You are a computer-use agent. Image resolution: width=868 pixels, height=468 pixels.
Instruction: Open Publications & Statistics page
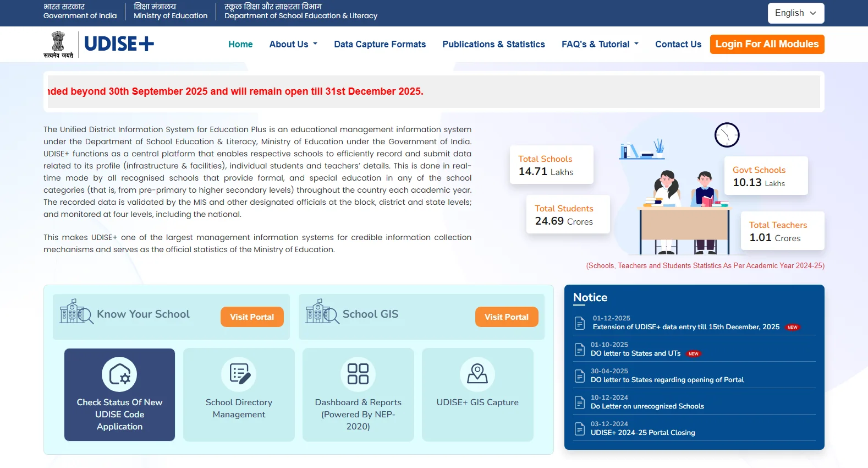tap(493, 44)
